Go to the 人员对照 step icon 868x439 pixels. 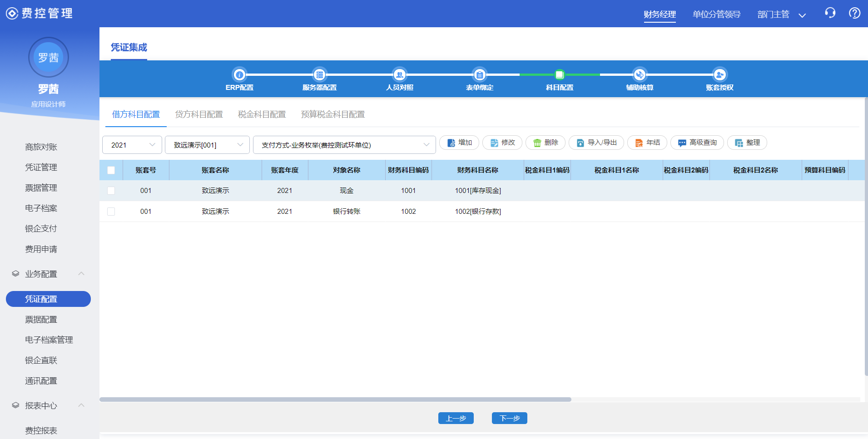coord(399,74)
